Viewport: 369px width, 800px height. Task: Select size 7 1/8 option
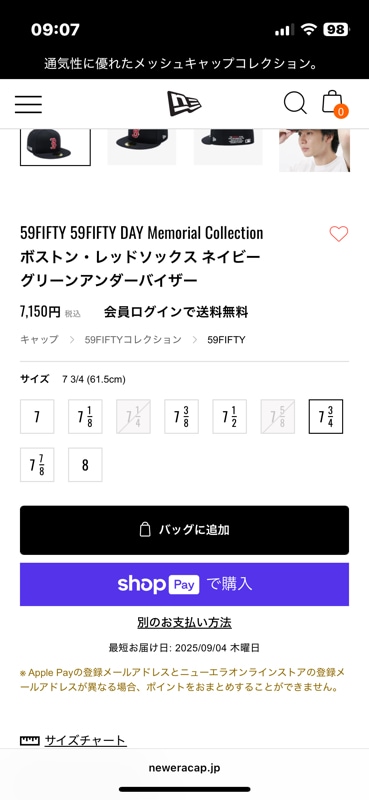[x=85, y=417]
